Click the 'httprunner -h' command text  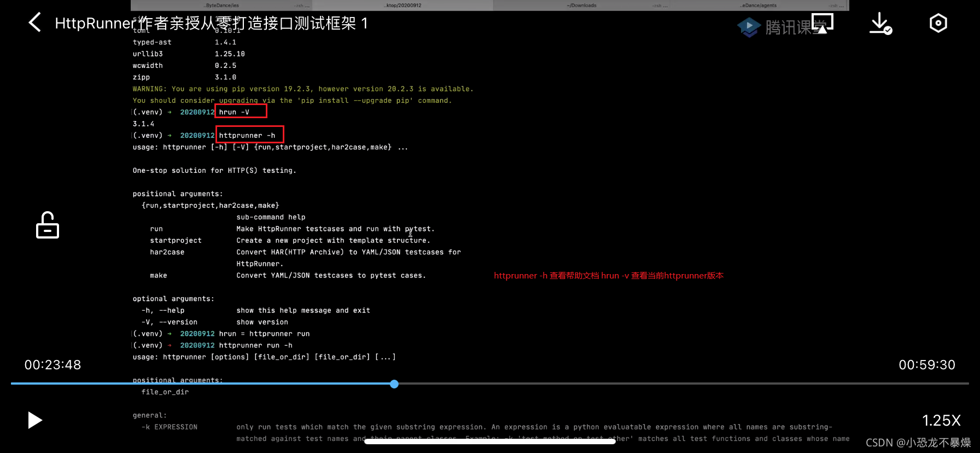point(247,136)
